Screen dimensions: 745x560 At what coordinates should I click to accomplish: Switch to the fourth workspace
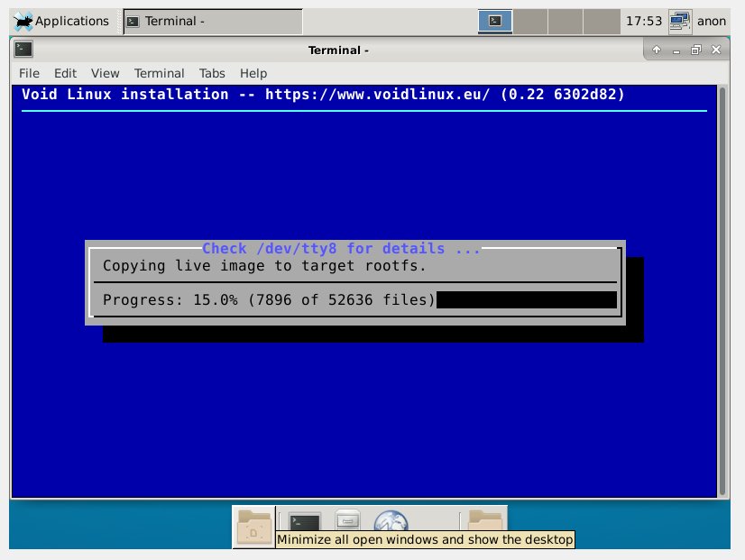tap(602, 22)
